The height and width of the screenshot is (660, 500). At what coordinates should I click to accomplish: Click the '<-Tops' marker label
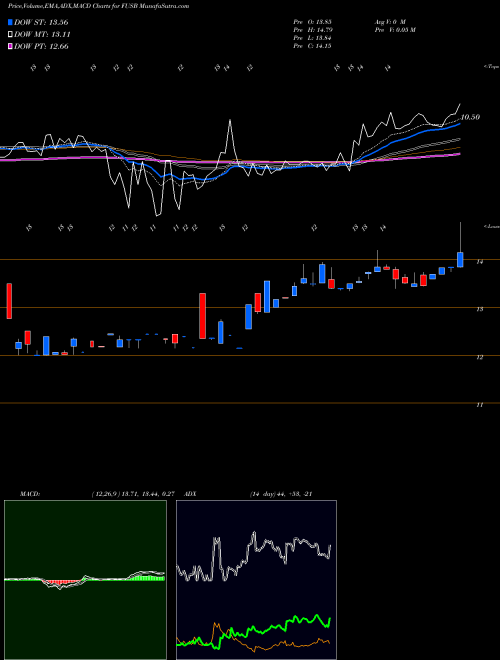491,67
